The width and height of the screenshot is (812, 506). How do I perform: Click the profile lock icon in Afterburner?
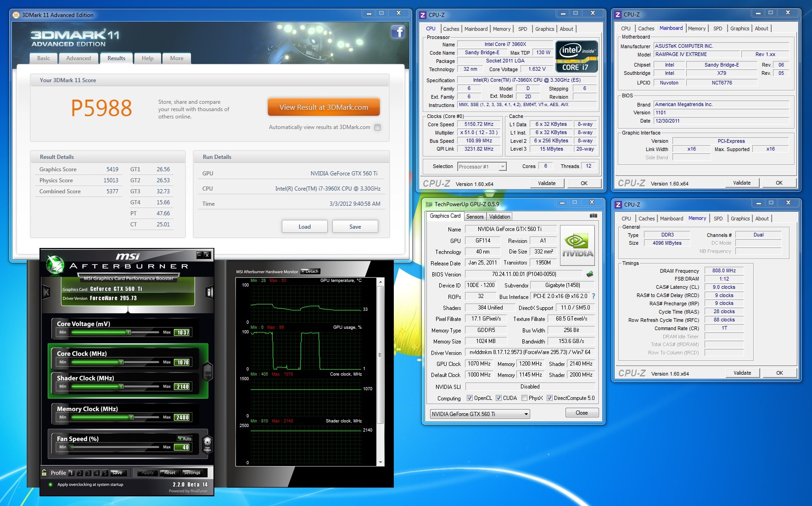pos(44,472)
